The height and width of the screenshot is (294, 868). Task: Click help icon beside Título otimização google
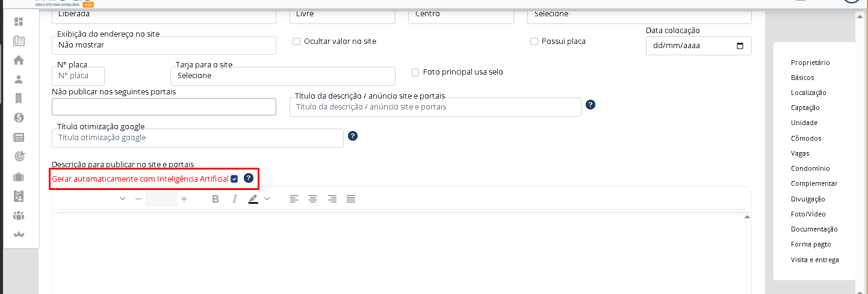pyautogui.click(x=353, y=136)
